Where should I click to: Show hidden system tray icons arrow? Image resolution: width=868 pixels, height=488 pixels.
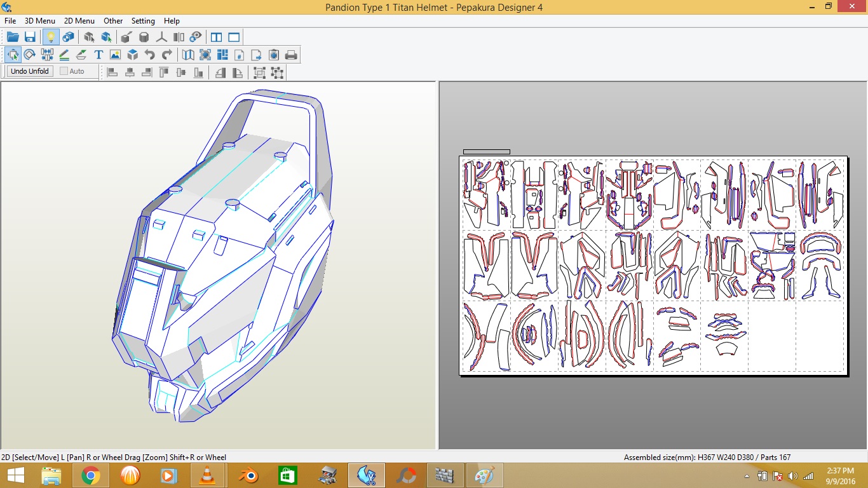pos(747,476)
